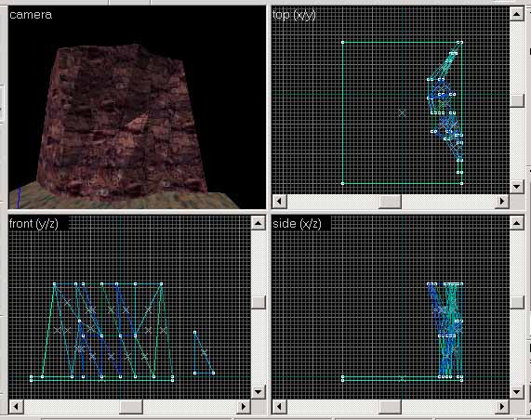The width and height of the screenshot is (531, 420).
Task: Click side view horizontal scroll right arrow
Action: [x=502, y=406]
